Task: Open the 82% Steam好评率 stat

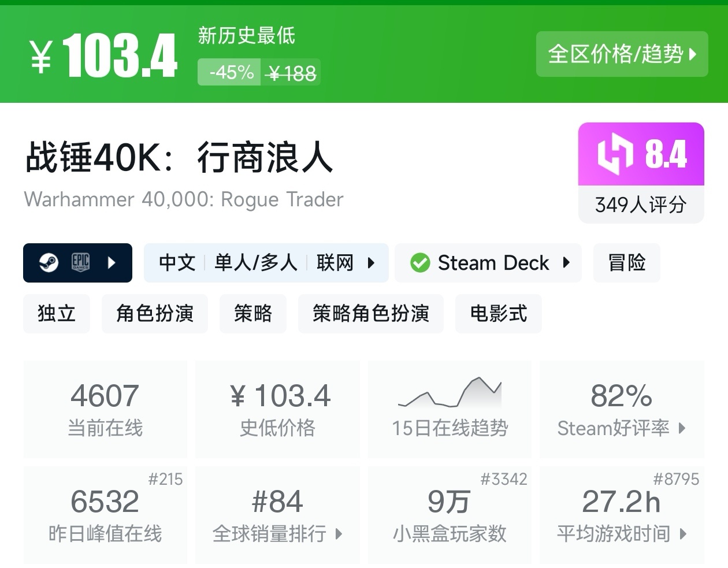Action: point(622,409)
